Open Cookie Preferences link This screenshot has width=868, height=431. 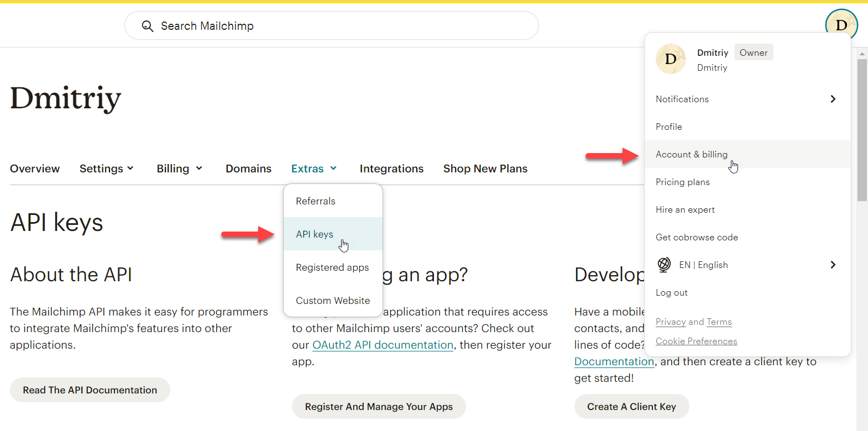(696, 341)
